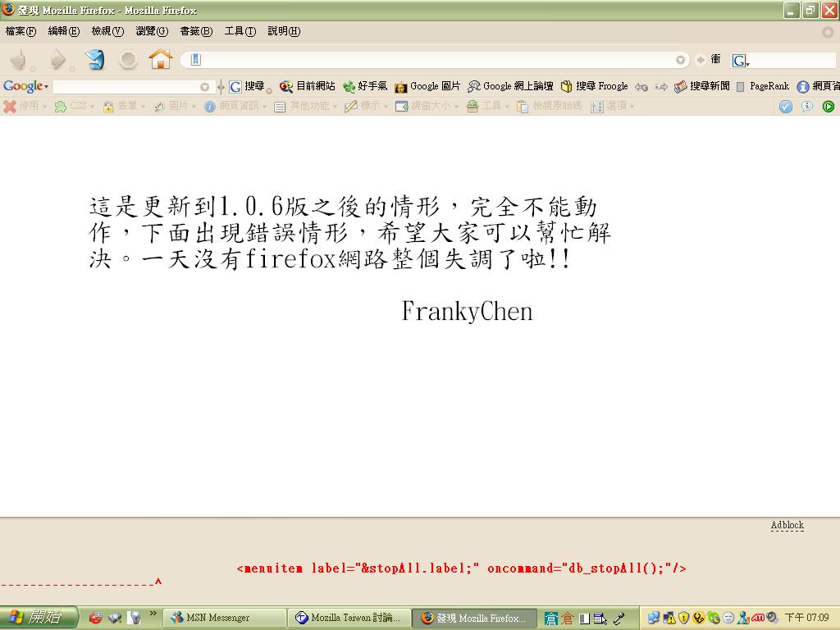The image size is (840, 630).
Task: Click the Go (衝) button
Action: 708,59
